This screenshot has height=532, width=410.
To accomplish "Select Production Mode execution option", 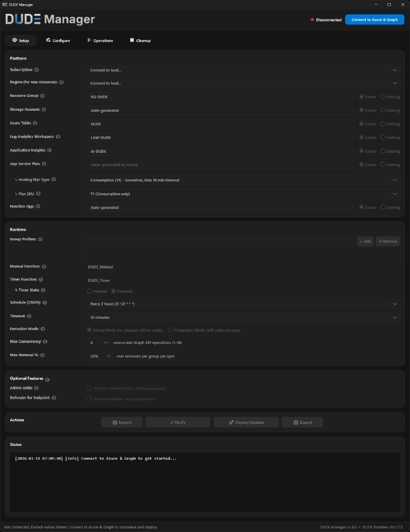I will pos(170,330).
